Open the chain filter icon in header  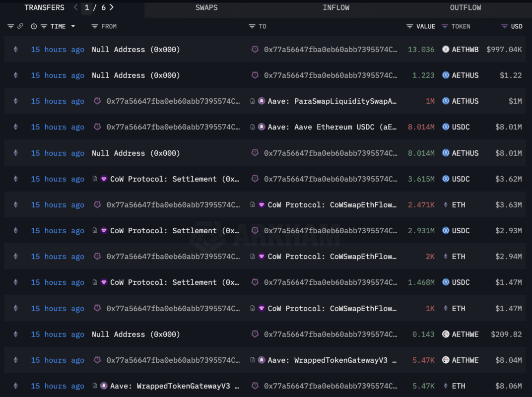(11, 26)
